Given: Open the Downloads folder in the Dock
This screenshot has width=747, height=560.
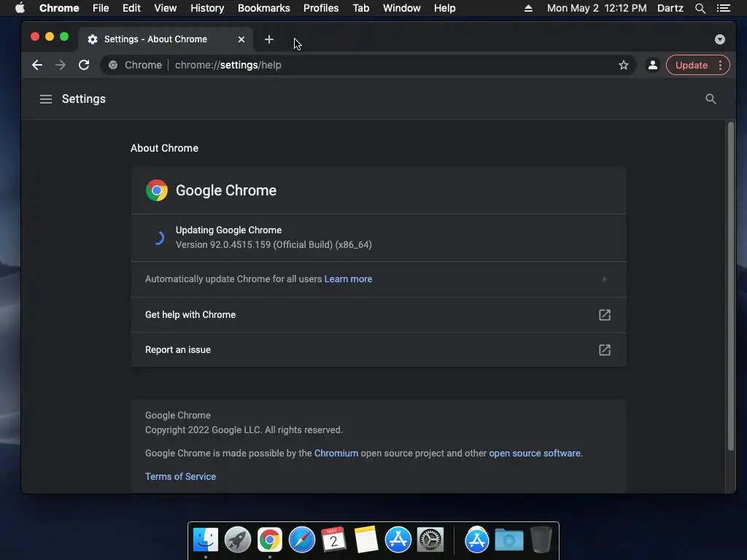Looking at the screenshot, I should (508, 540).
